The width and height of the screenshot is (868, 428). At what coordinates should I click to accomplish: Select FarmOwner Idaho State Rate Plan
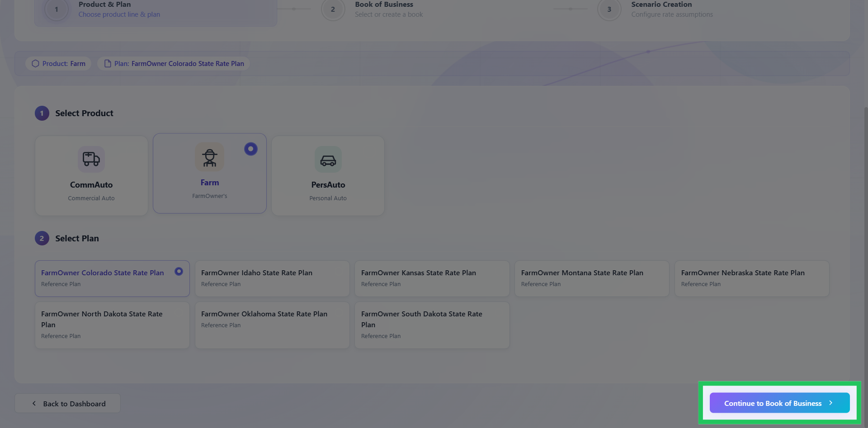(x=272, y=278)
